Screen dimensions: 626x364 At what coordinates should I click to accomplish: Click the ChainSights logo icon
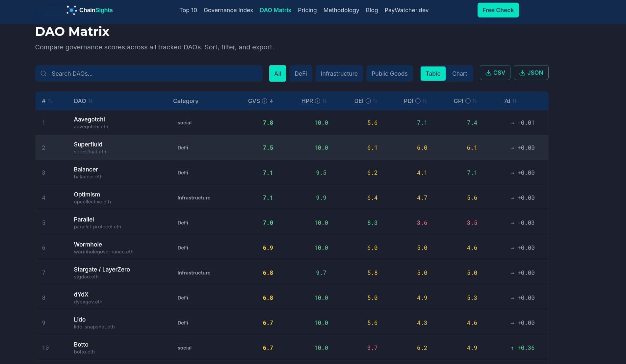(x=71, y=10)
